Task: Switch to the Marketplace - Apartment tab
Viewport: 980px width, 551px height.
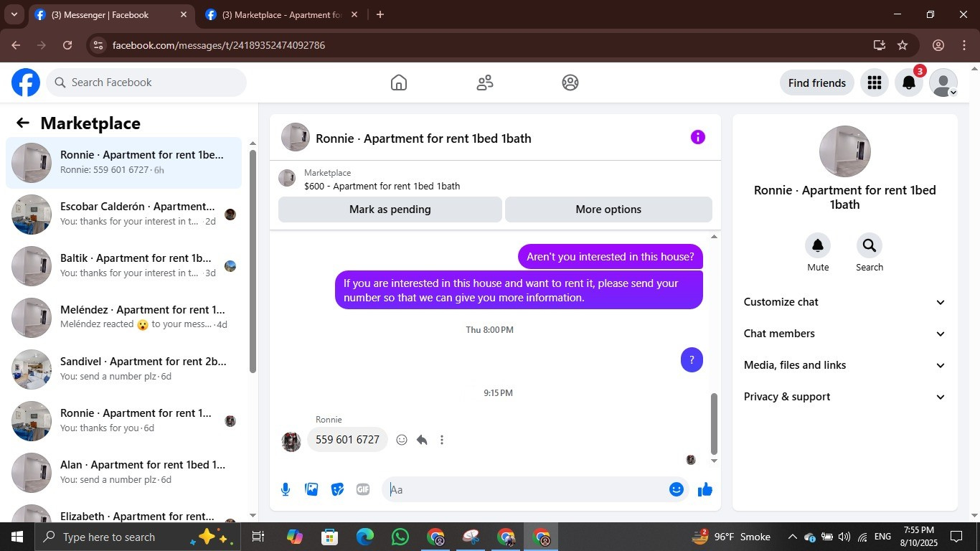Action: click(282, 14)
